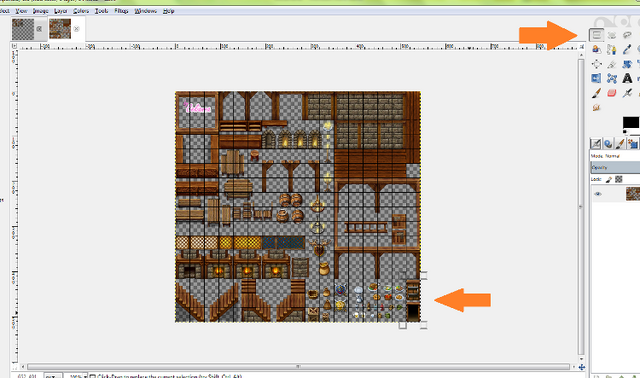Select the Flip tool
The width and height of the screenshot is (640, 378).
click(596, 78)
